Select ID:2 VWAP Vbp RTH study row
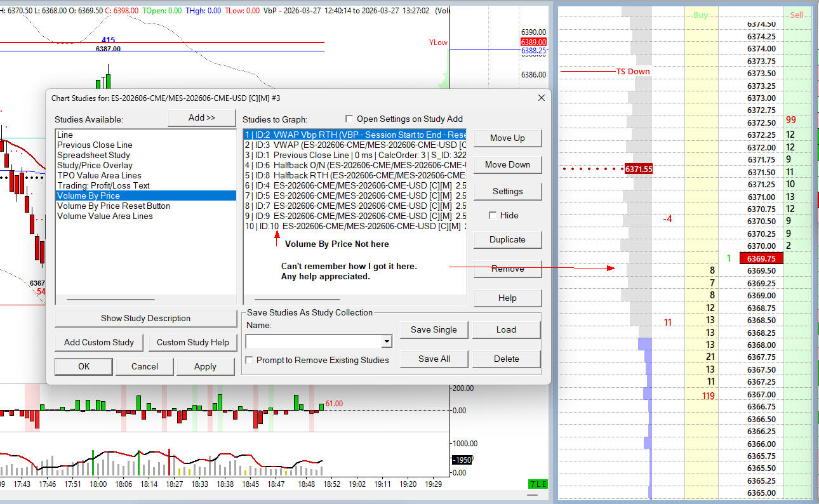This screenshot has height=504, width=819. point(355,135)
